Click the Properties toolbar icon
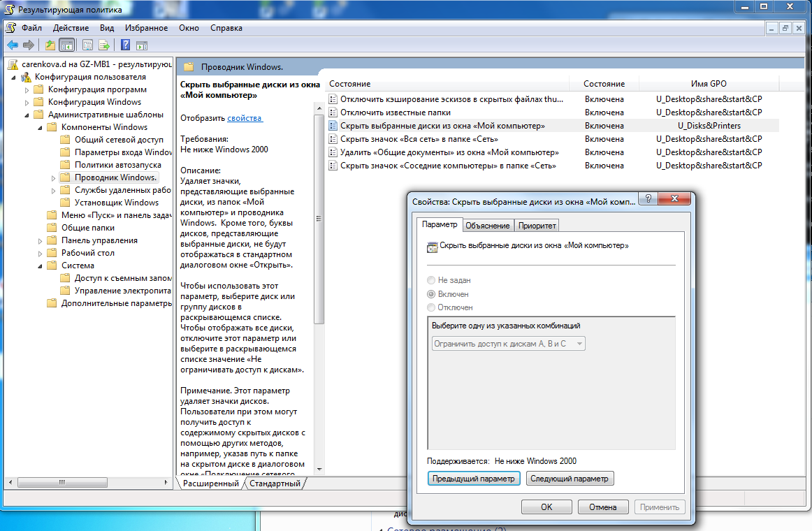Viewport: 812px width, 531px height. coord(87,45)
